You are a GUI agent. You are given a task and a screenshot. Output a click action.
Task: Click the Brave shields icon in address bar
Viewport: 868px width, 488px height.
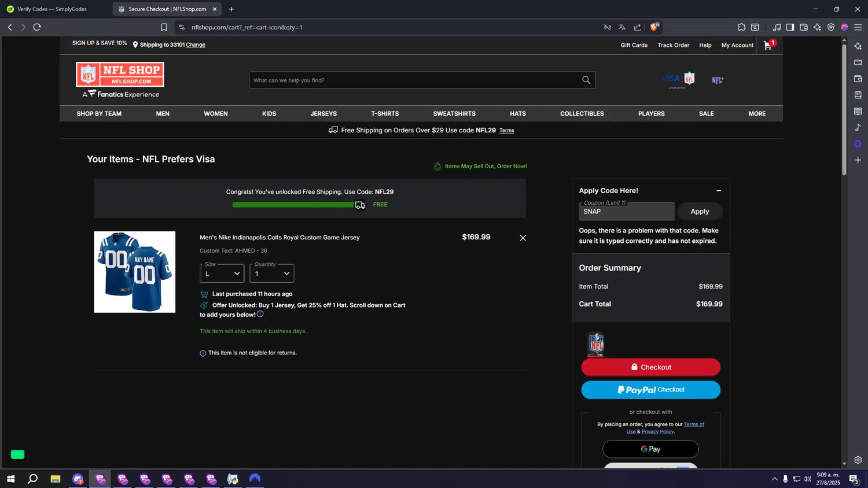pos(654,27)
